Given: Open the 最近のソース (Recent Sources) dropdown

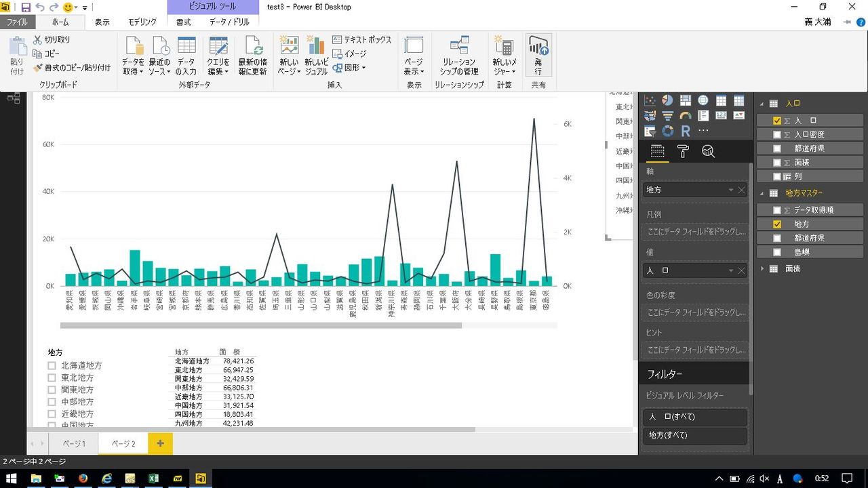Looking at the screenshot, I should 160,56.
